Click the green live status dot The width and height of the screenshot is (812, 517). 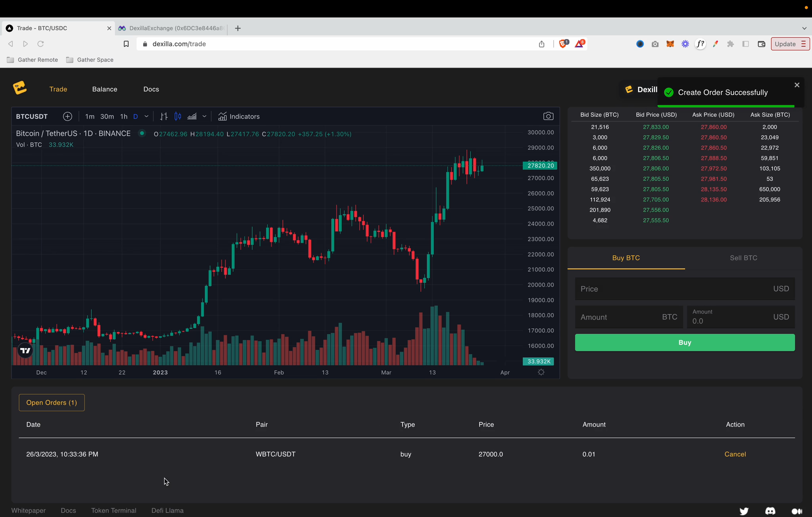142,133
